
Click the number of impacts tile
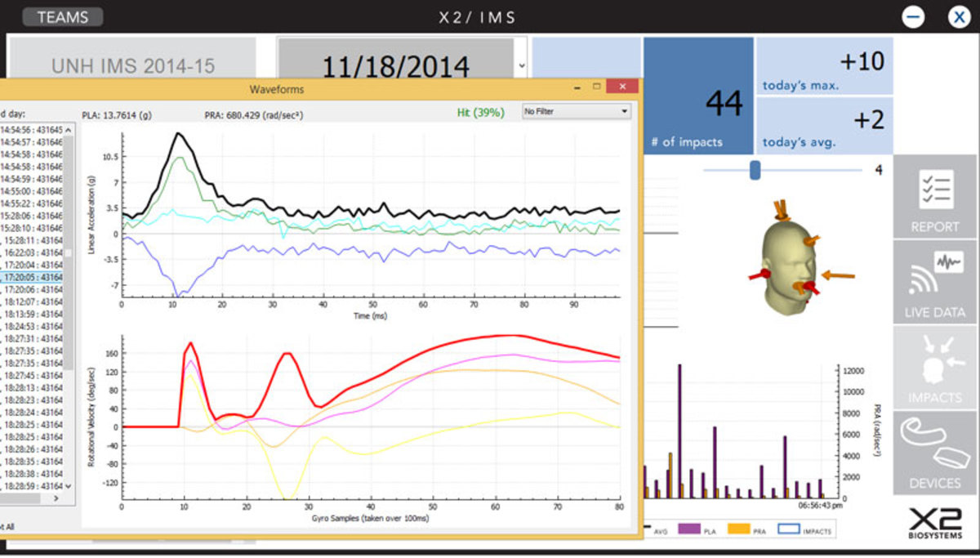pos(698,96)
